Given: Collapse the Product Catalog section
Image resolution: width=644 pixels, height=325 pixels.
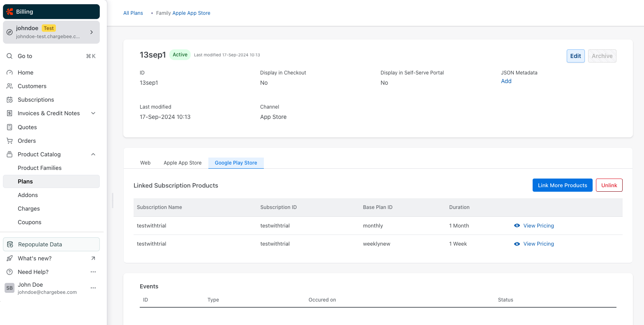Looking at the screenshot, I should click(93, 154).
